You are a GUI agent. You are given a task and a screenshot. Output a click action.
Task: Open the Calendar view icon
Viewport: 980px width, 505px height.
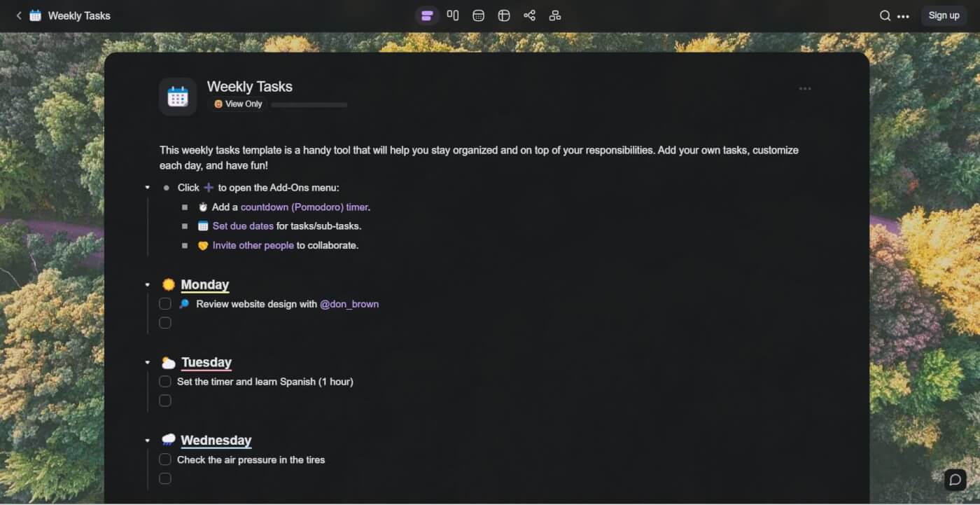coord(478,15)
